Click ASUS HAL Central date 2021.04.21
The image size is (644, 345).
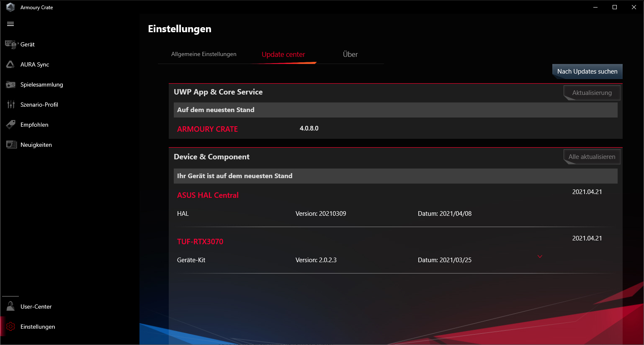click(587, 192)
